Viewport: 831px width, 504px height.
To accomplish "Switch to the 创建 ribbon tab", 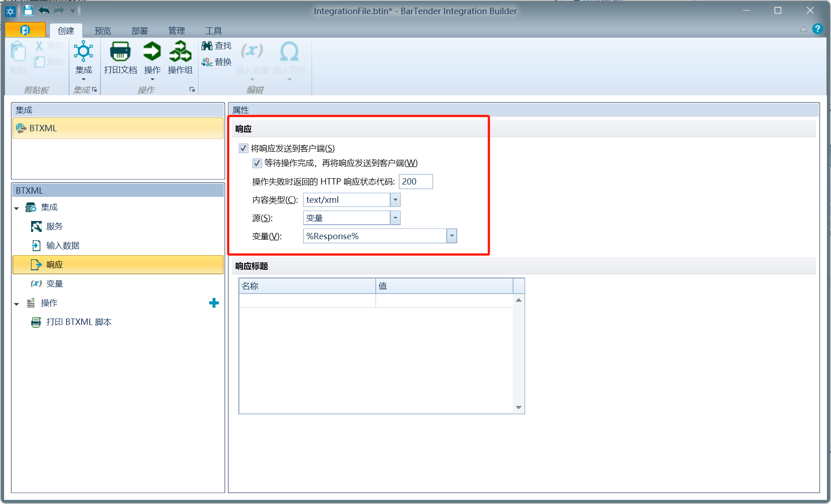I will (x=66, y=31).
